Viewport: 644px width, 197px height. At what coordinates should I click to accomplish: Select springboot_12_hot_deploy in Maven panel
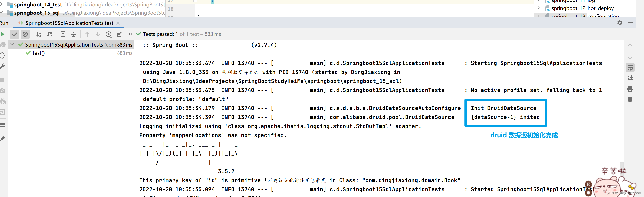582,8
